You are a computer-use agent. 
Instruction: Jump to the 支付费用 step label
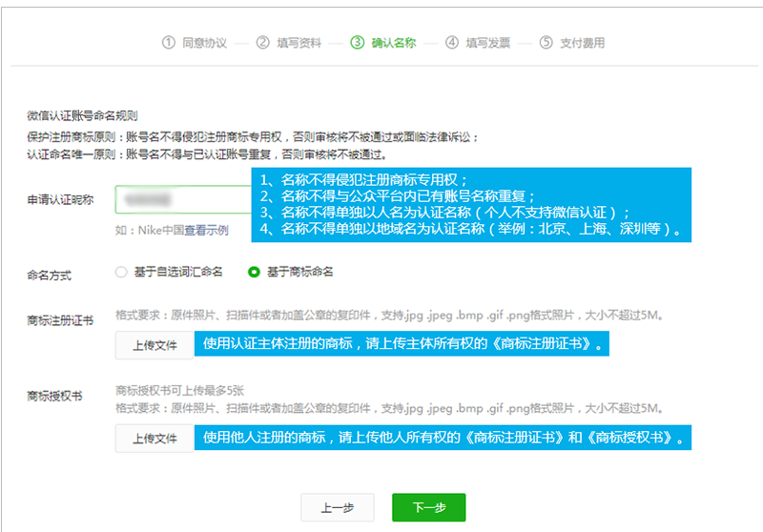tap(582, 43)
